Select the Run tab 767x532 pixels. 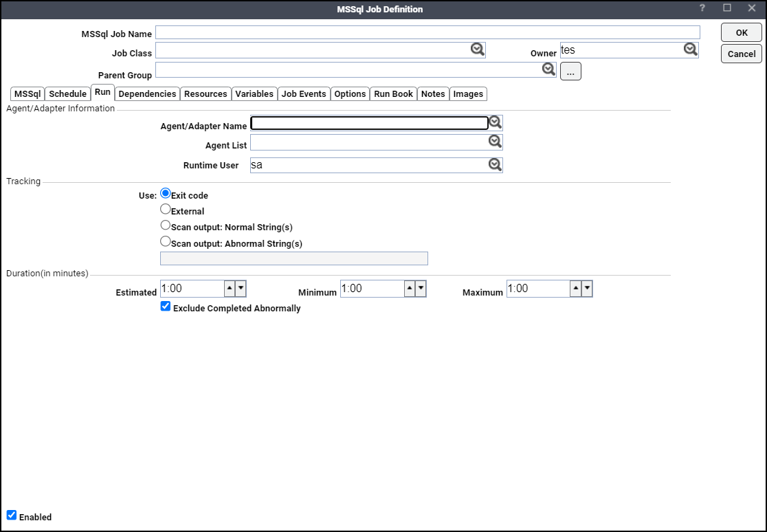(x=102, y=93)
